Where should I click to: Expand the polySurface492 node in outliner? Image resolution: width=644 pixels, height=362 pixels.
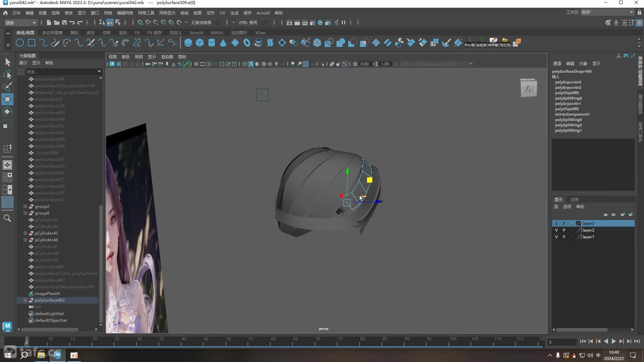25,300
